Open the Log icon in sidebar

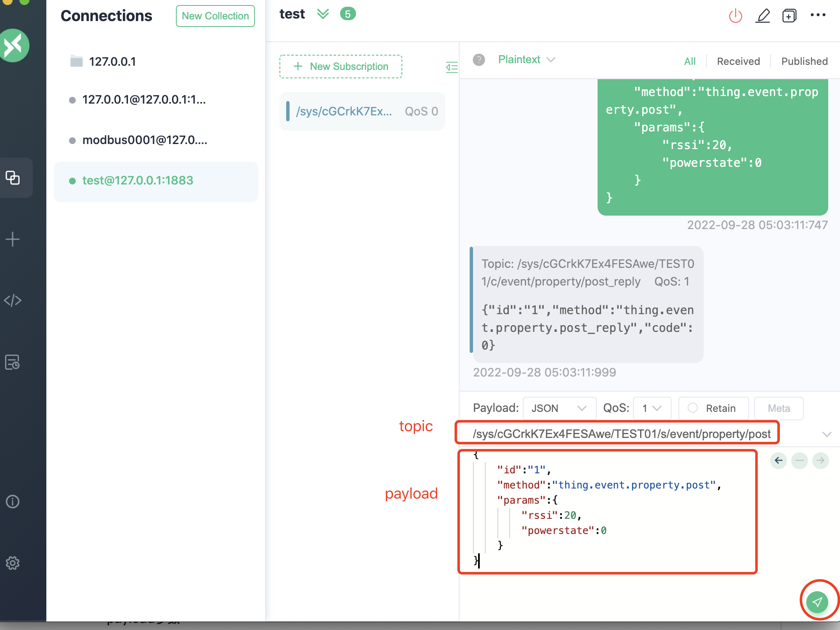[x=13, y=362]
